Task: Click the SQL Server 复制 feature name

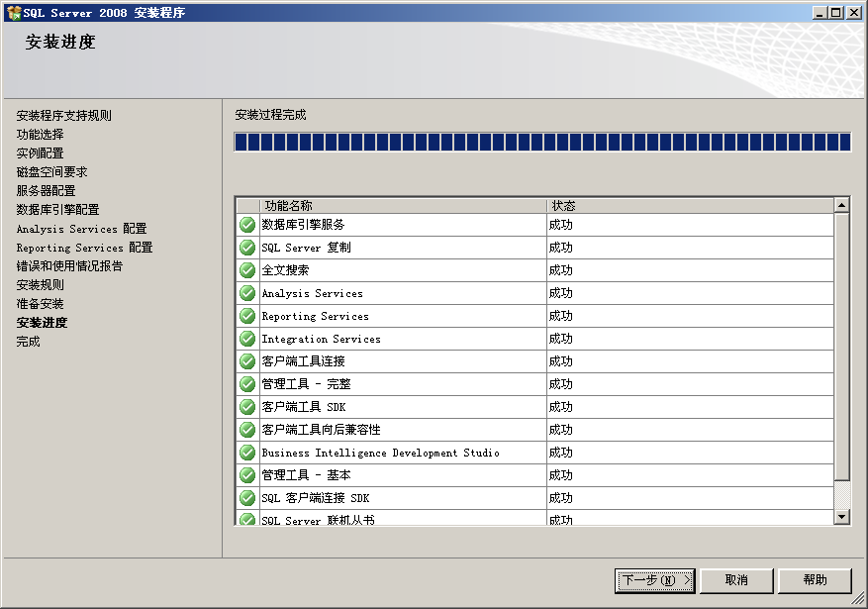Action: click(x=306, y=248)
